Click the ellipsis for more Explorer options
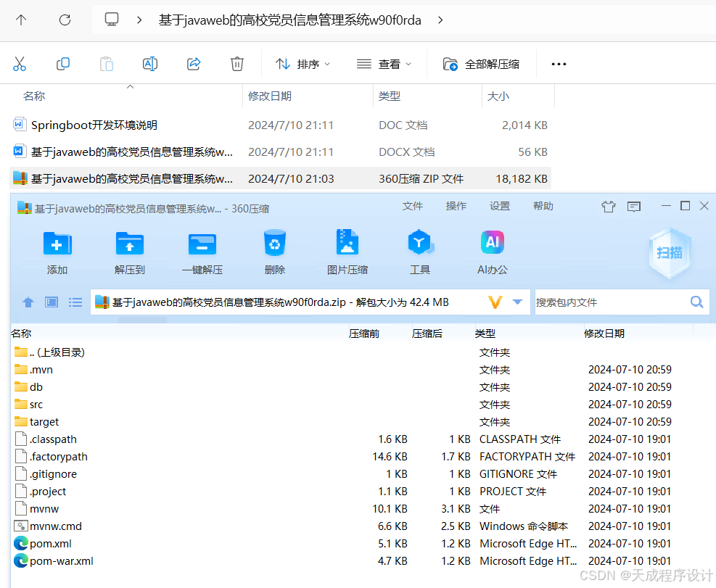This screenshot has height=588, width=716. pos(558,64)
